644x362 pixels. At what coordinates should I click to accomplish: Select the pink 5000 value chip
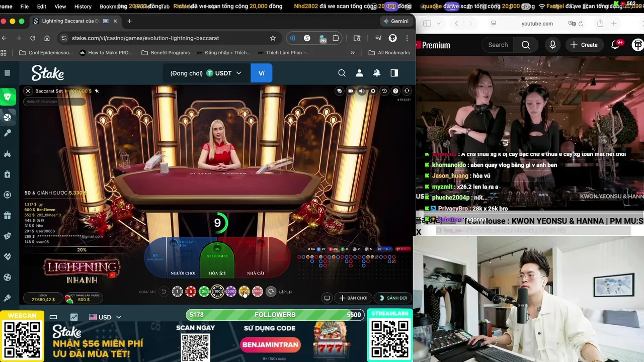pyautogui.click(x=258, y=292)
